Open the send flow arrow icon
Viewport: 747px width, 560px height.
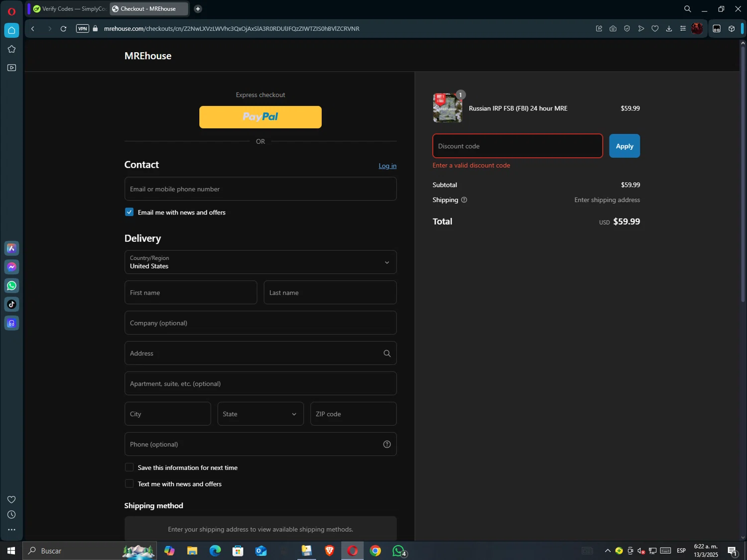pos(641,29)
